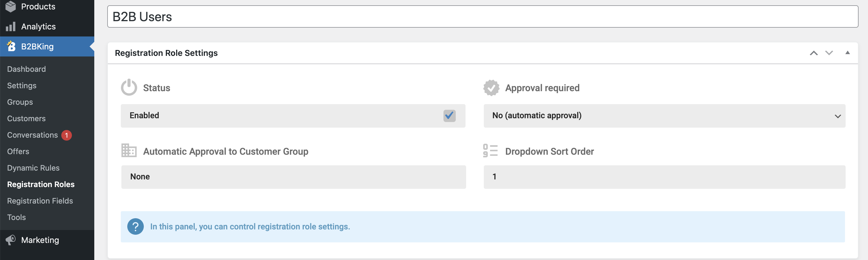Toggle the Enabled status checkbox
This screenshot has height=260, width=868.
[x=449, y=116]
